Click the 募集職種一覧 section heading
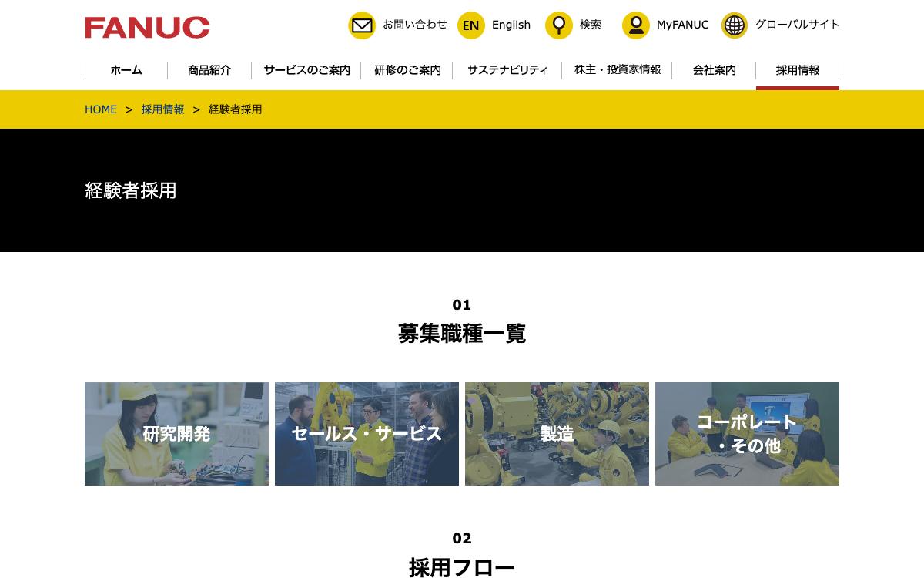 click(462, 334)
